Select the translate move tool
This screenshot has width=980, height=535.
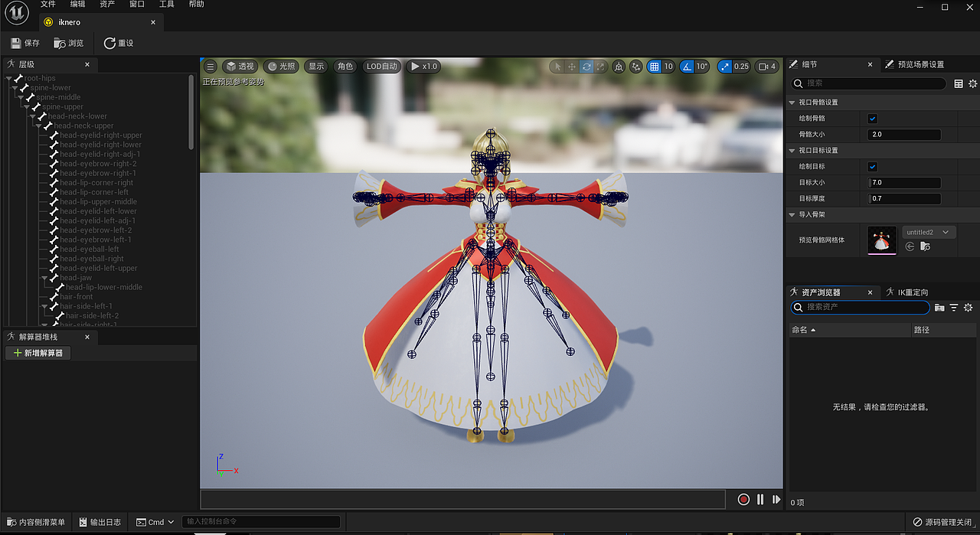click(x=572, y=67)
